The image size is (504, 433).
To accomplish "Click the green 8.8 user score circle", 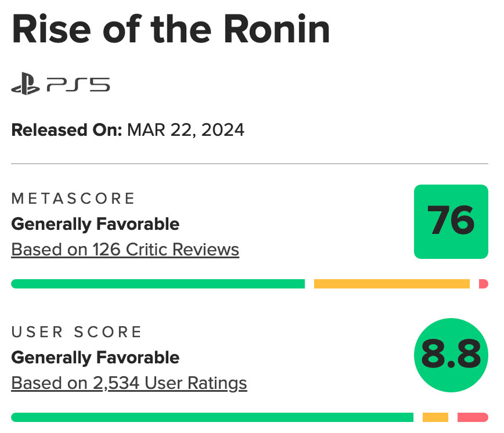I will [451, 355].
